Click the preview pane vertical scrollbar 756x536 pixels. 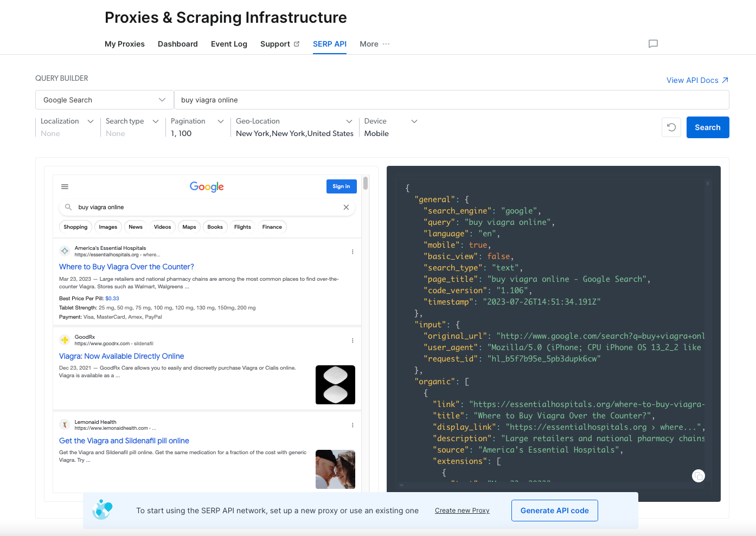click(366, 183)
